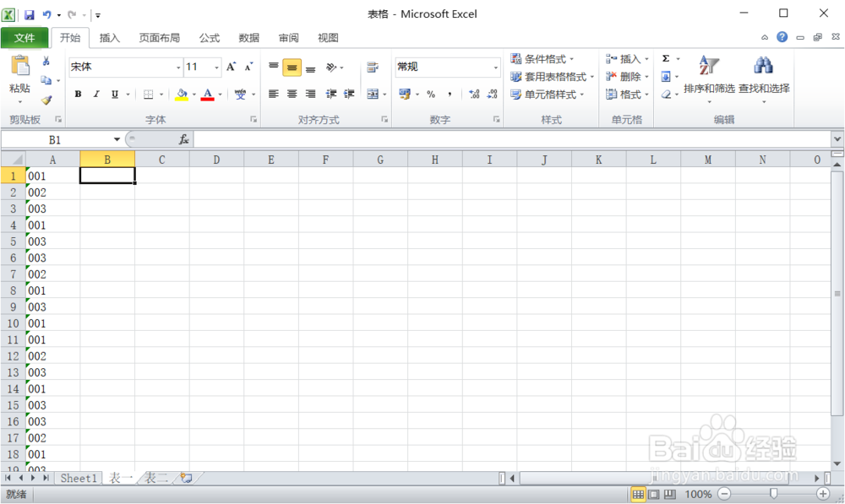This screenshot has width=845, height=504.
Task: Click the red font color A
Action: 208,95
